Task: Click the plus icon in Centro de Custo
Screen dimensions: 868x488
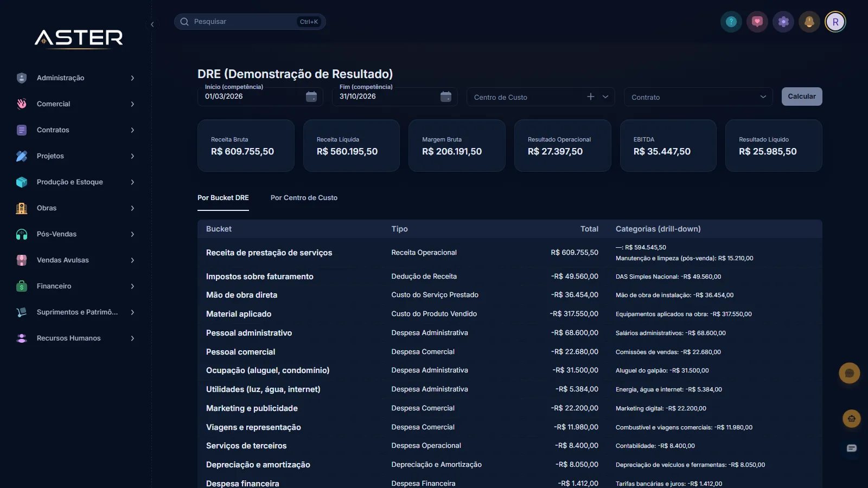Action: [591, 97]
